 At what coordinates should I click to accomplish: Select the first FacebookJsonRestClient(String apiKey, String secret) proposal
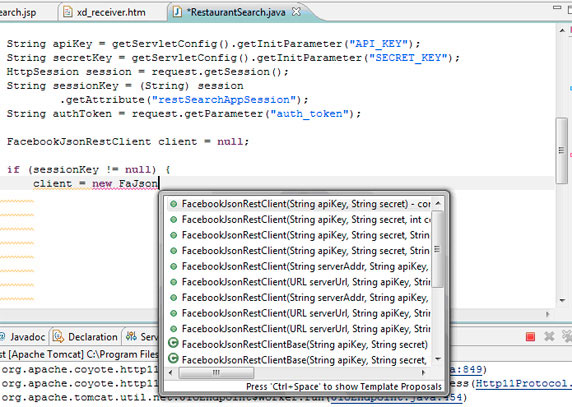click(299, 204)
